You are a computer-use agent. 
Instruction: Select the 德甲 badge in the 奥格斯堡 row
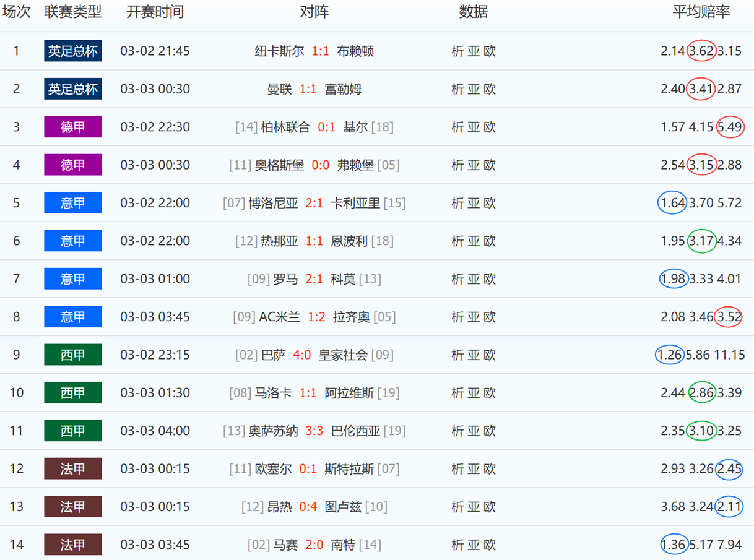click(73, 165)
